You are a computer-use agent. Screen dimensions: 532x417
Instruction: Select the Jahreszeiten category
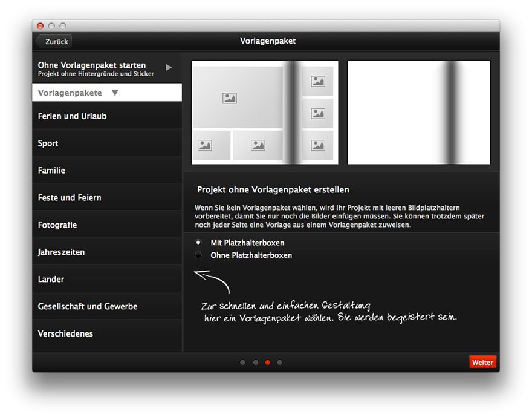(x=107, y=252)
